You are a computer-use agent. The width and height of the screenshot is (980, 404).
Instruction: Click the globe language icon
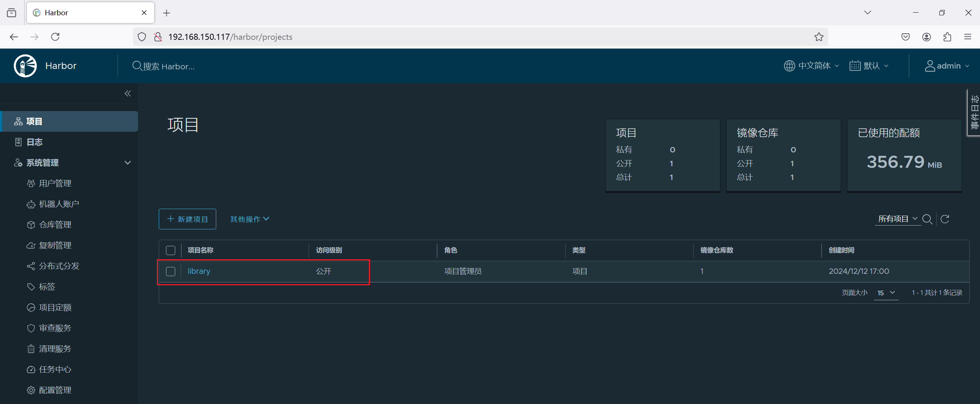(789, 66)
